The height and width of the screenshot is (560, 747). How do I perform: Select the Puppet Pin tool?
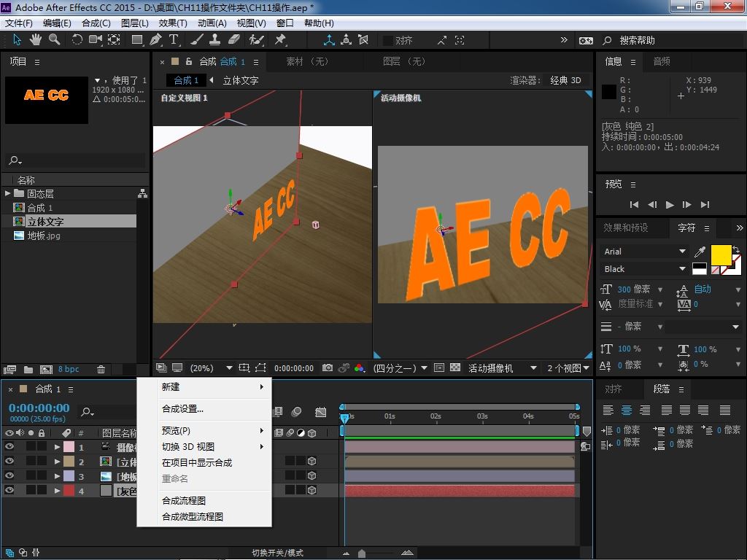click(280, 40)
